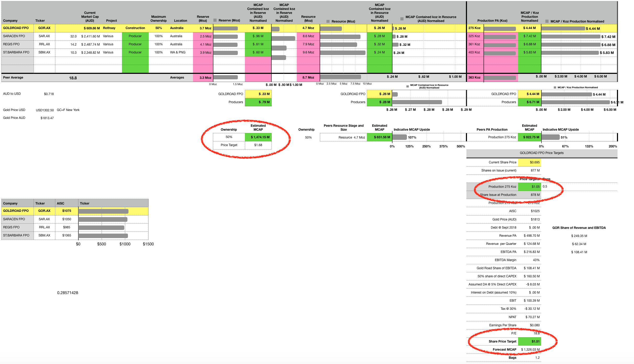Click the EBITDA Margin 43% value
Viewport: 634px width, 364px height.
[x=536, y=260]
